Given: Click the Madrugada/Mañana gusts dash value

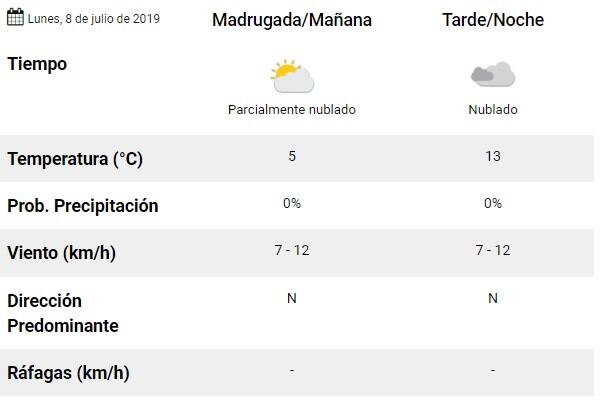Looking at the screenshot, I should point(292,371).
